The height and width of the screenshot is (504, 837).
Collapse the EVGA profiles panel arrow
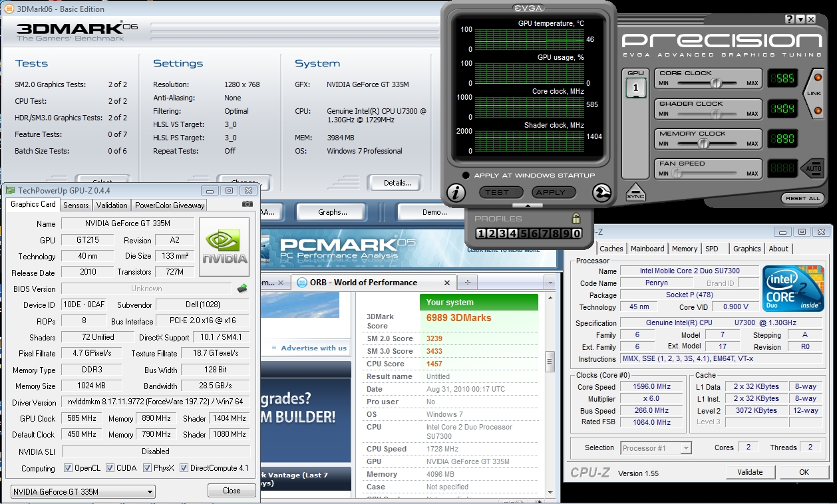point(528,206)
